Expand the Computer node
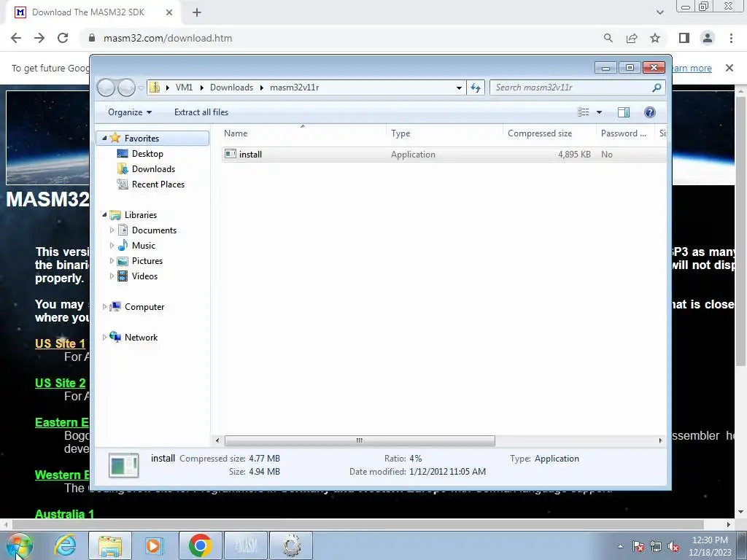 [104, 307]
